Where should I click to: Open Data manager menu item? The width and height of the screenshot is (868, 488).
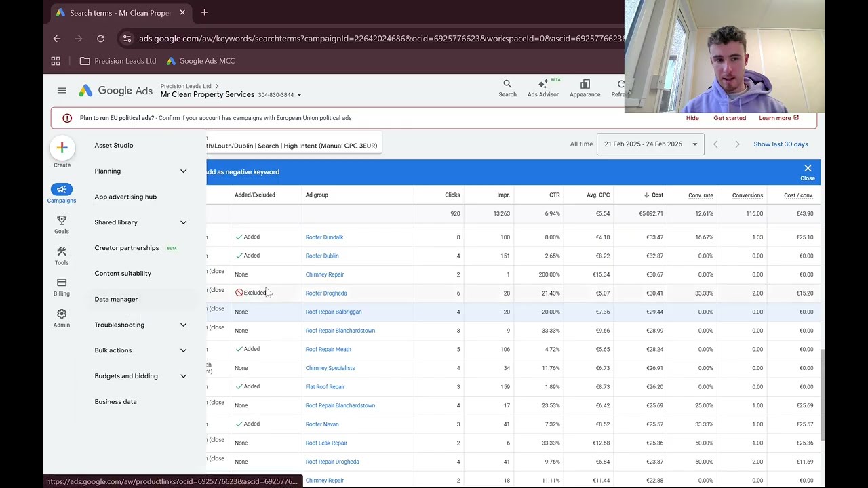(x=116, y=300)
